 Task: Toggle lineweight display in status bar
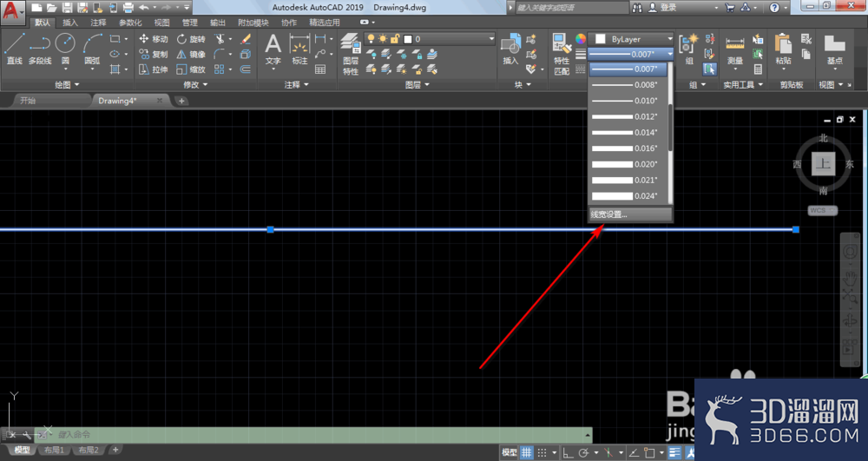[x=674, y=452]
